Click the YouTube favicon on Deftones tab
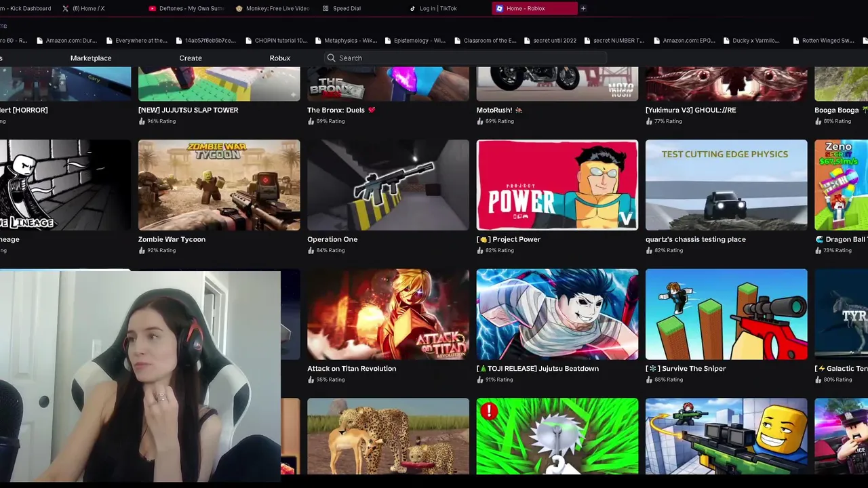Screen dimensions: 868x488 pyautogui.click(x=153, y=8)
